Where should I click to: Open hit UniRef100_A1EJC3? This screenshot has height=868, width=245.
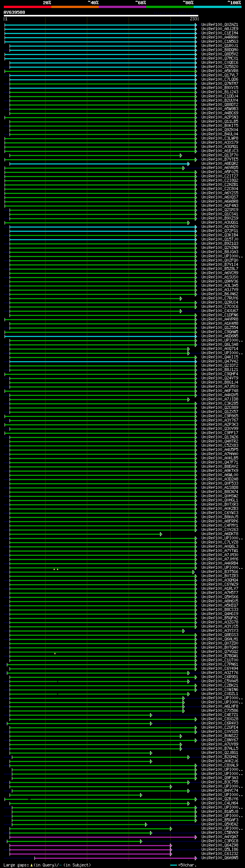pos(220,151)
